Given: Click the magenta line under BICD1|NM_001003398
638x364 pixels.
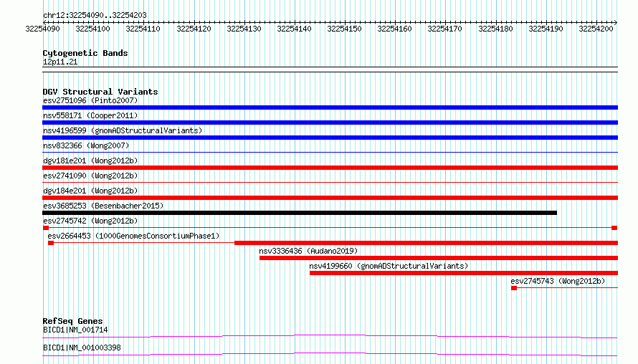Looking at the screenshot, I should tap(330, 354).
